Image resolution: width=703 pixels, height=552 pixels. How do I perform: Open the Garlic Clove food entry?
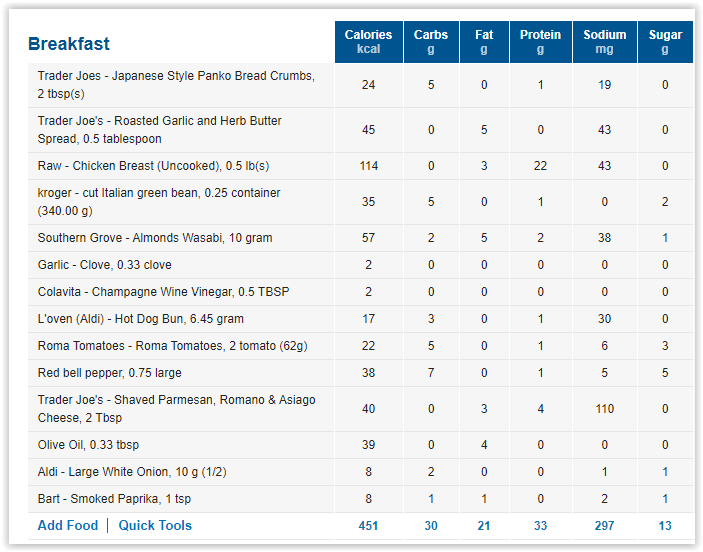[104, 265]
